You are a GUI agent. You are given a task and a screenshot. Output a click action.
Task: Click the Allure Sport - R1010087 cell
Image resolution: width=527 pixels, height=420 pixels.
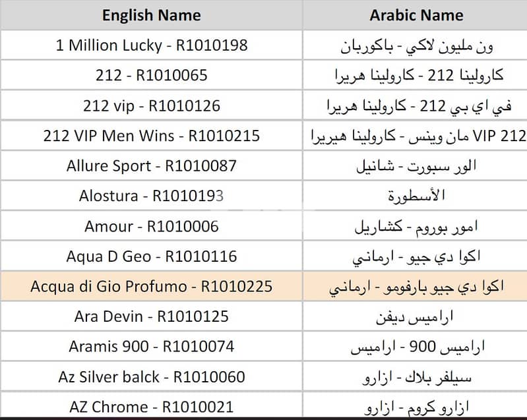point(151,166)
